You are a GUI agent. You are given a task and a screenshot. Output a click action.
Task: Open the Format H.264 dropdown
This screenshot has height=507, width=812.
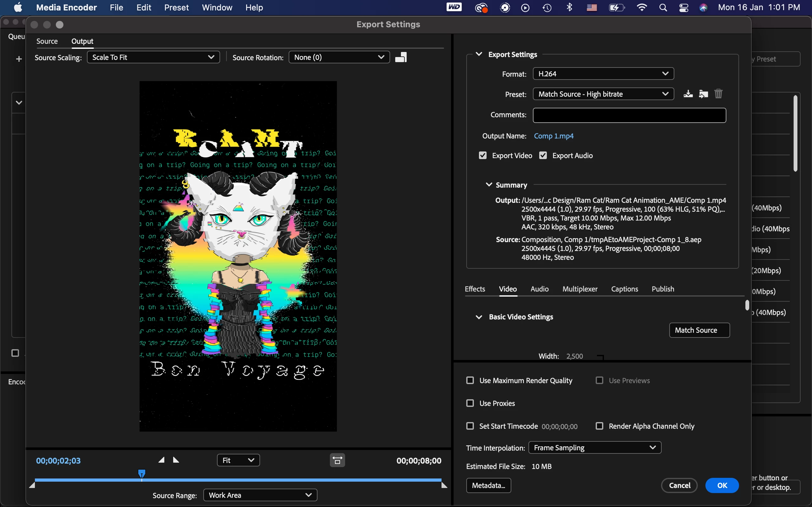tap(603, 74)
